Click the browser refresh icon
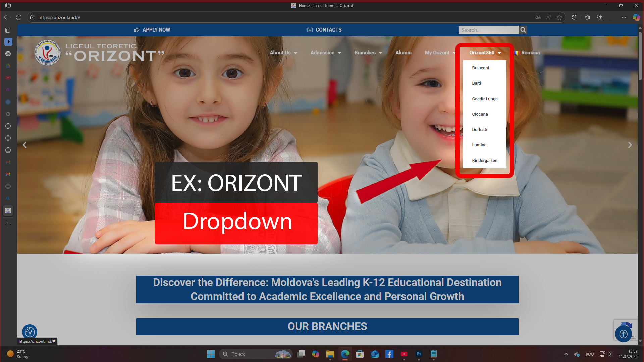644x362 pixels. coord(19,17)
